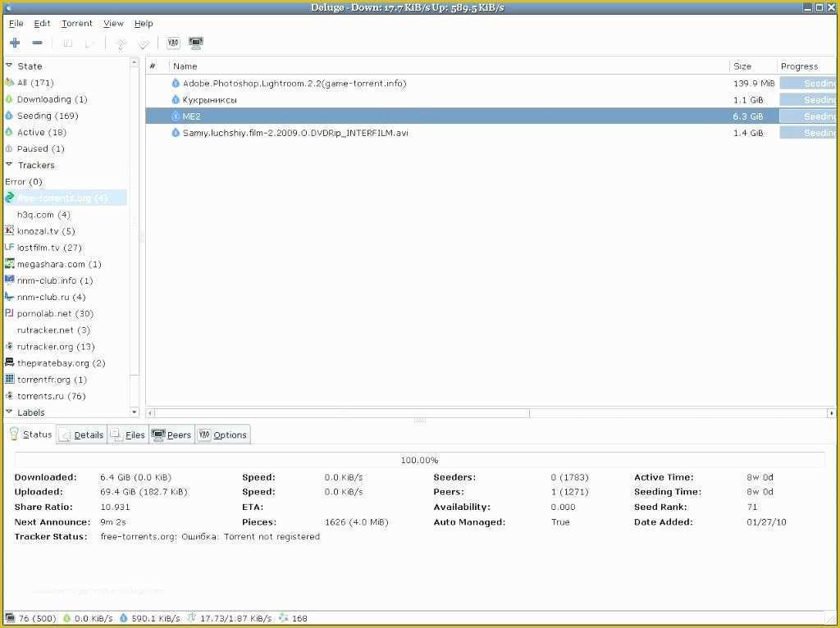
Task: Open the Help menu
Action: (x=143, y=24)
